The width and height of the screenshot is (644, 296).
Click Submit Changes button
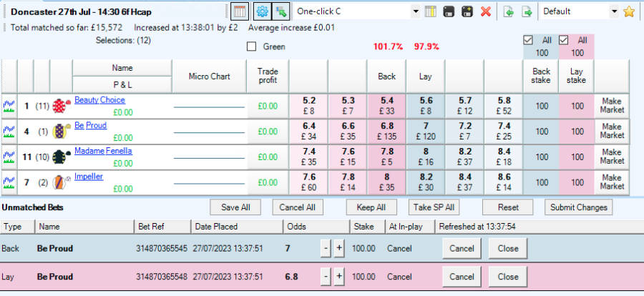579,207
